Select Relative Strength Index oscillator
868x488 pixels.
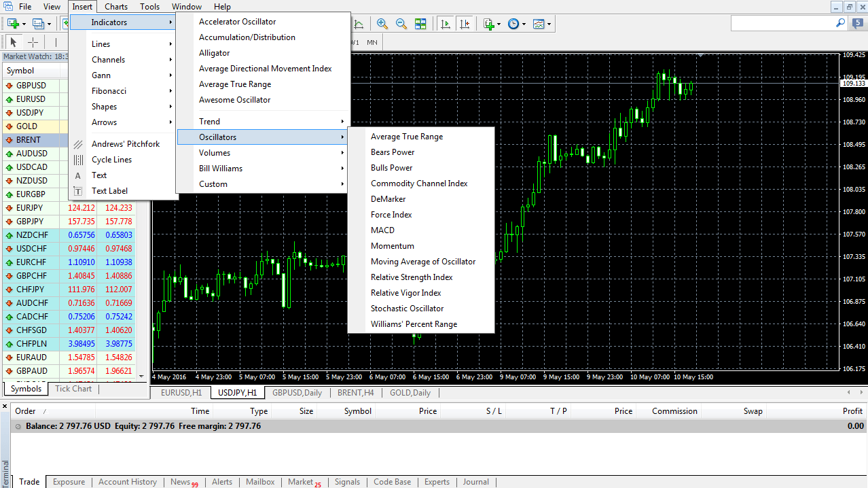(412, 277)
